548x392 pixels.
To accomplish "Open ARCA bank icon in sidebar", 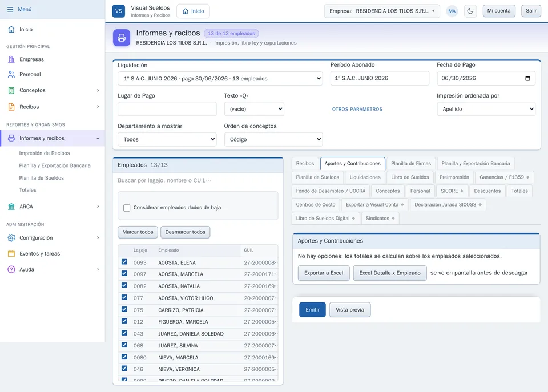I will 11,207.
